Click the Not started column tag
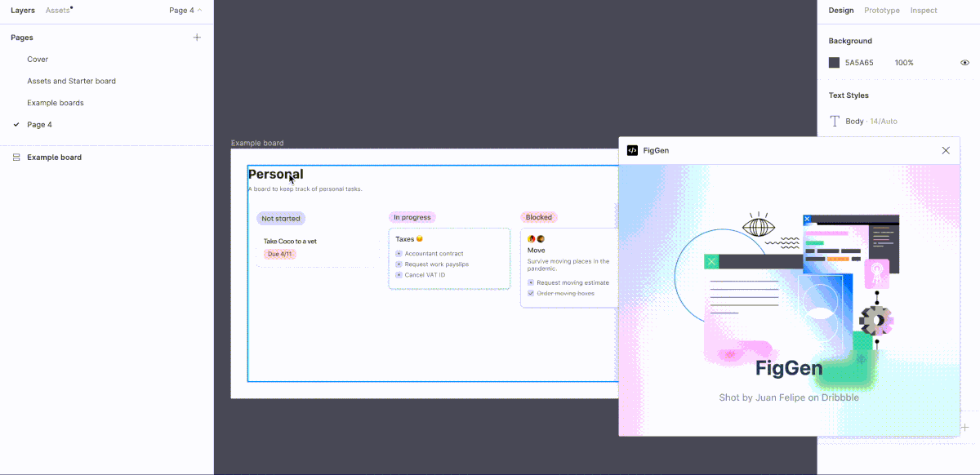Screen dimensions: 980x475 tap(281, 219)
